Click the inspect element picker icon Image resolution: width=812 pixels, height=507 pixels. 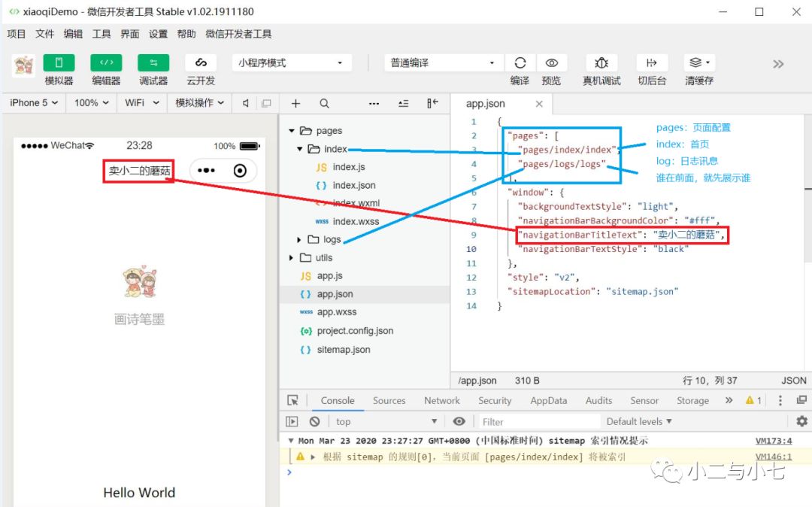(x=292, y=400)
